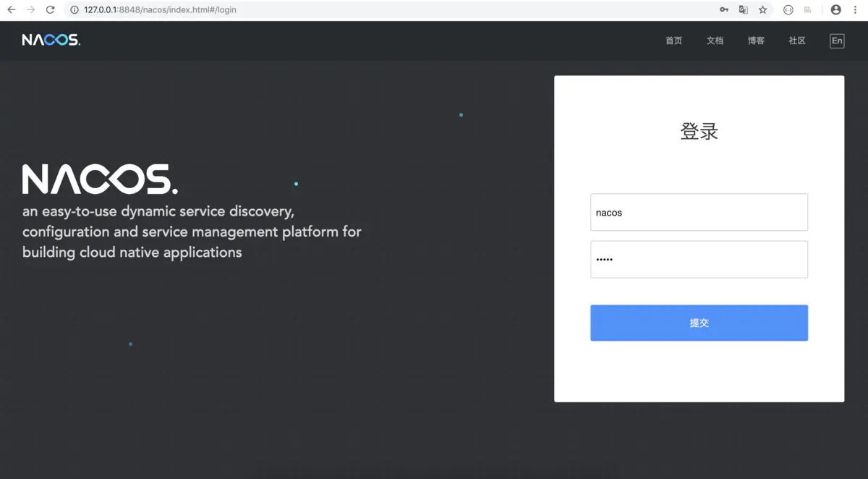Viewport: 868px width, 479px height.
Task: Open the 博客 nav link
Action: pos(756,41)
